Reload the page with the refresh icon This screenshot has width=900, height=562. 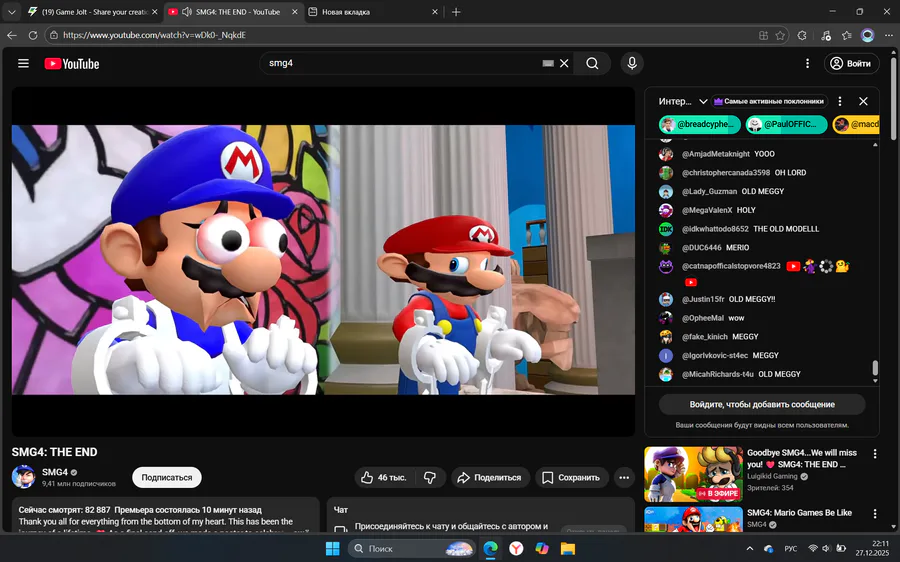coord(33,35)
